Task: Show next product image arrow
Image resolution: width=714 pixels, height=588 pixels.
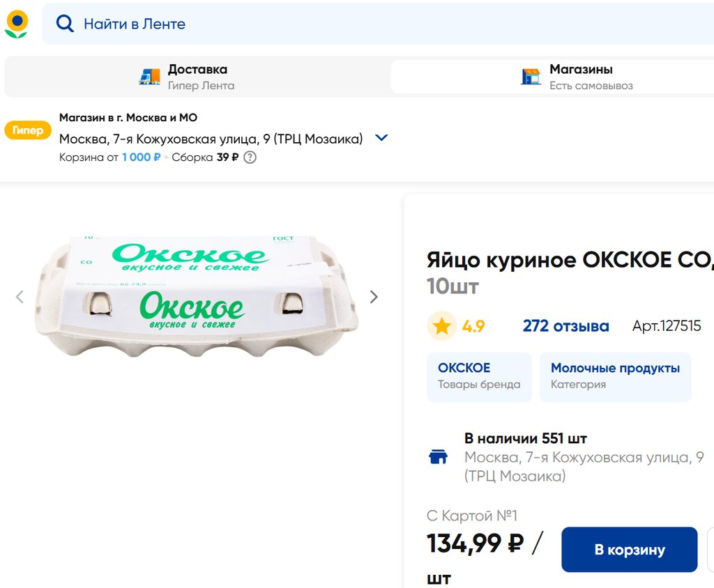Action: click(374, 297)
